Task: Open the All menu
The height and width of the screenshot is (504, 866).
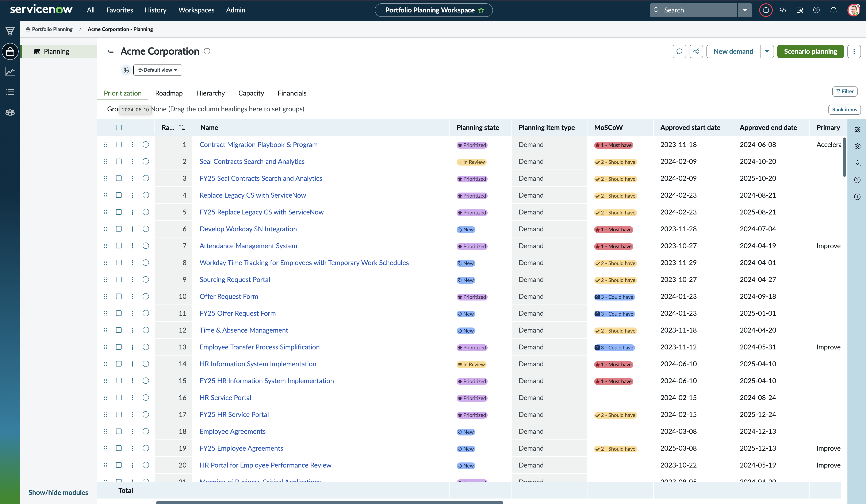Action: pos(91,10)
